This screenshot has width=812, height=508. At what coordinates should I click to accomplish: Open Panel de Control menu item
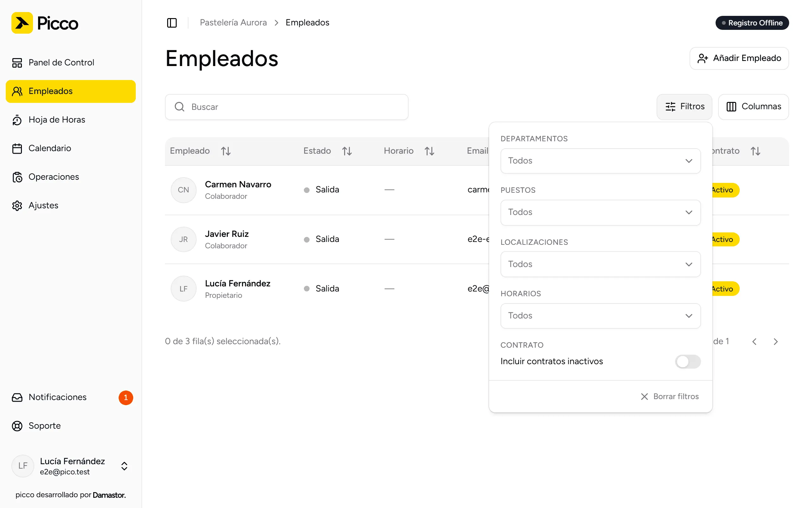[70, 63]
